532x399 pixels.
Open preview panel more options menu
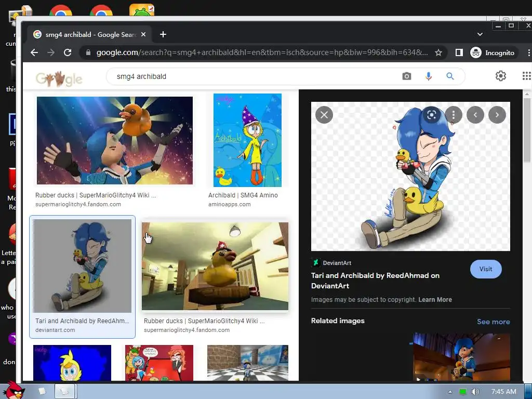[x=453, y=115]
